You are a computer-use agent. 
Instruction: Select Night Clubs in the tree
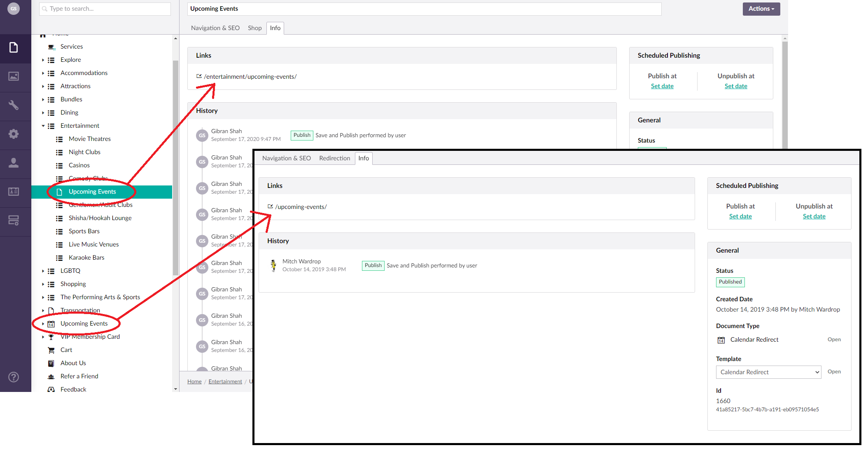click(x=84, y=152)
